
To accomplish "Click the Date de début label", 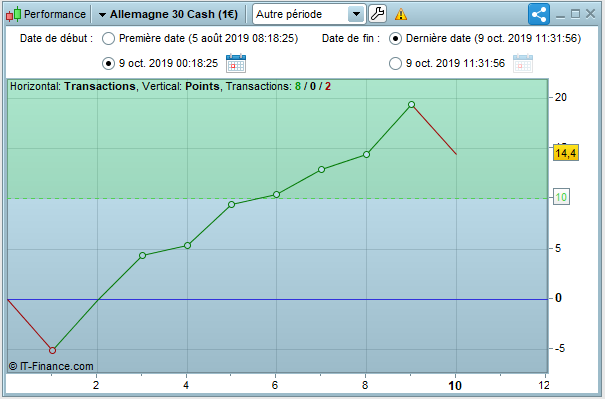I will click(x=56, y=39).
